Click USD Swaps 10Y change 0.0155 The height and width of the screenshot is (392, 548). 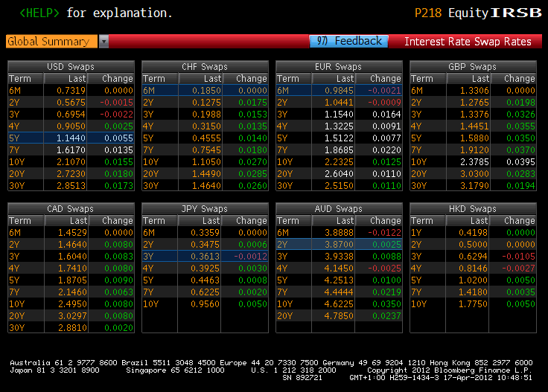coord(118,161)
